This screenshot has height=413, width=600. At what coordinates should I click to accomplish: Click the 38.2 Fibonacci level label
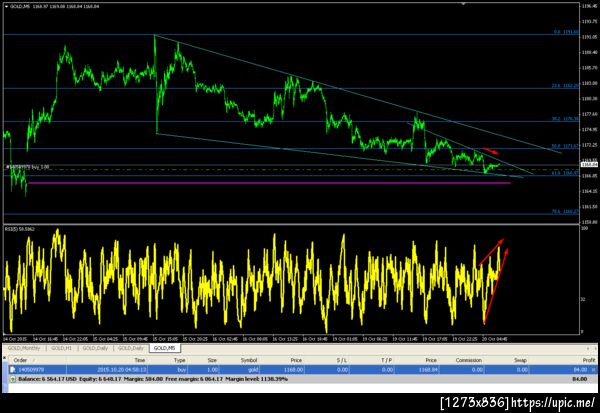coord(565,119)
